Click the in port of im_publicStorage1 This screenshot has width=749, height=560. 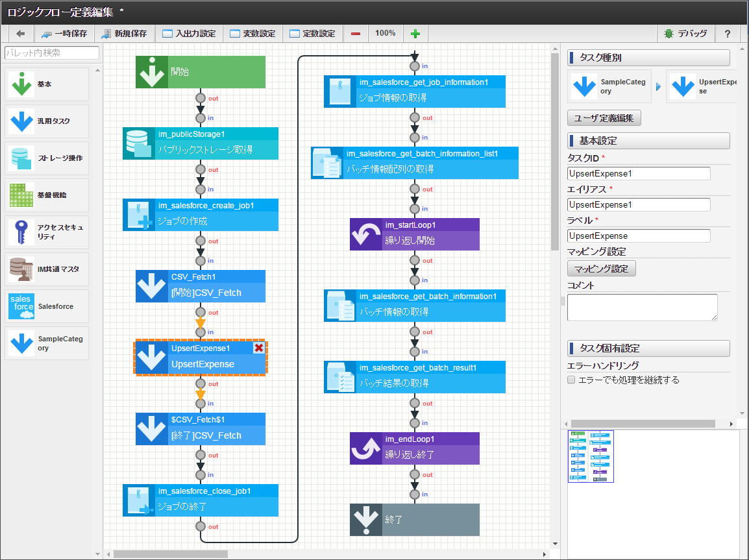click(201, 118)
